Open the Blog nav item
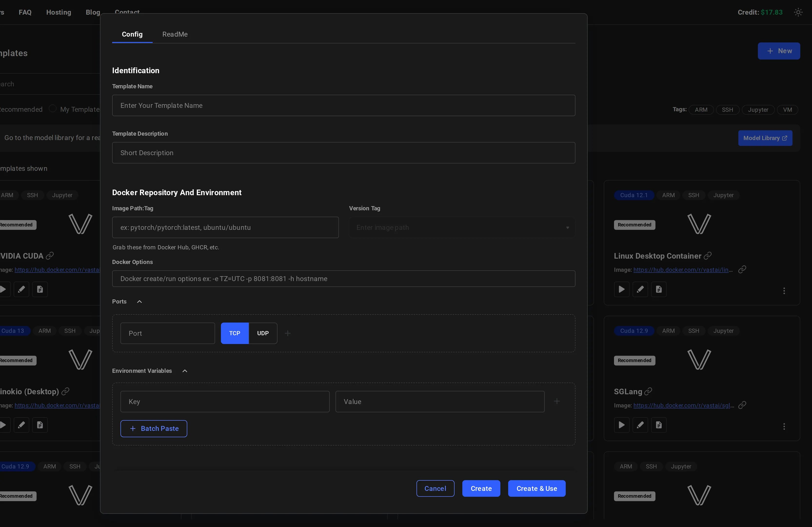 point(93,12)
